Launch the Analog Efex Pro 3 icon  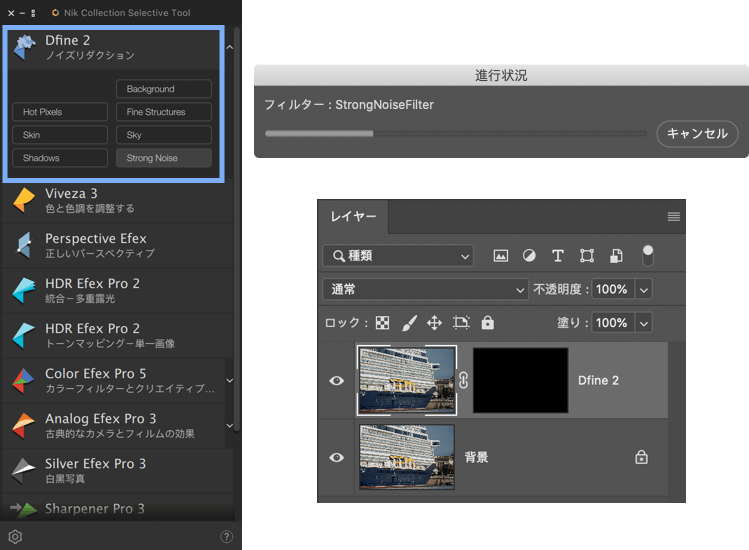click(x=24, y=425)
